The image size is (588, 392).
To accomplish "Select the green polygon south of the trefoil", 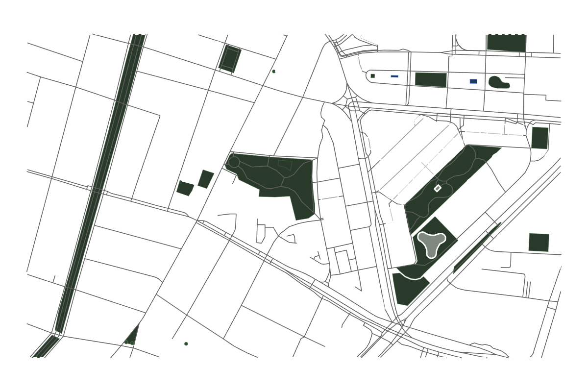I will pyautogui.click(x=410, y=289).
